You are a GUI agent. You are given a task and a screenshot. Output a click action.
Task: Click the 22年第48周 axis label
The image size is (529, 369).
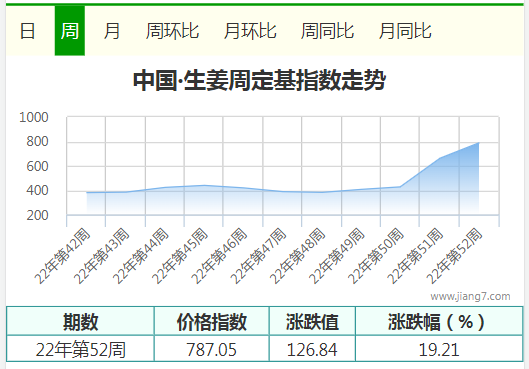(x=298, y=256)
